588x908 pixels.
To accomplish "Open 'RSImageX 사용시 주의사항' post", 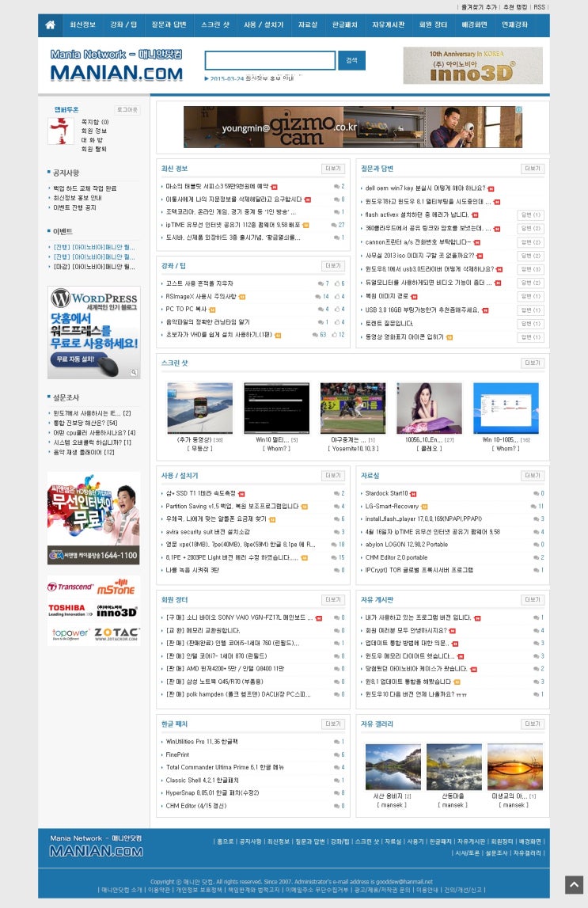I will click(201, 297).
